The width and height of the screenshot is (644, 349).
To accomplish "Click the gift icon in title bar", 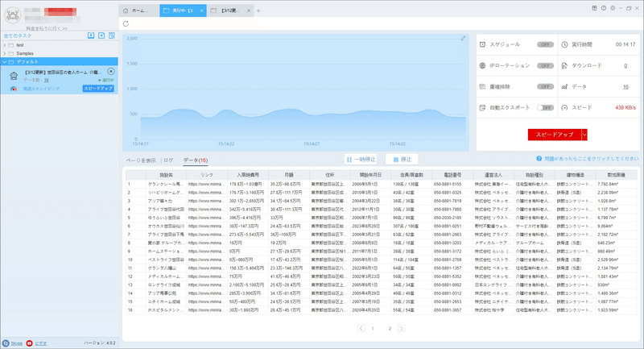I will 594,8.
